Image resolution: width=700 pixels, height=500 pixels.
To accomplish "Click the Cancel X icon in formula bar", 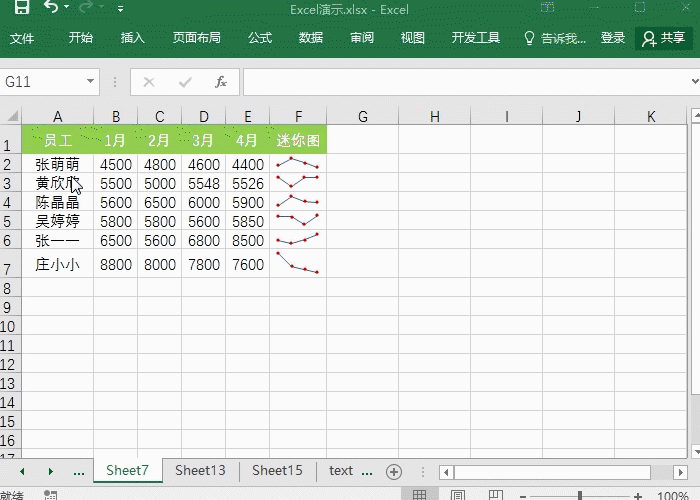I will (x=149, y=82).
